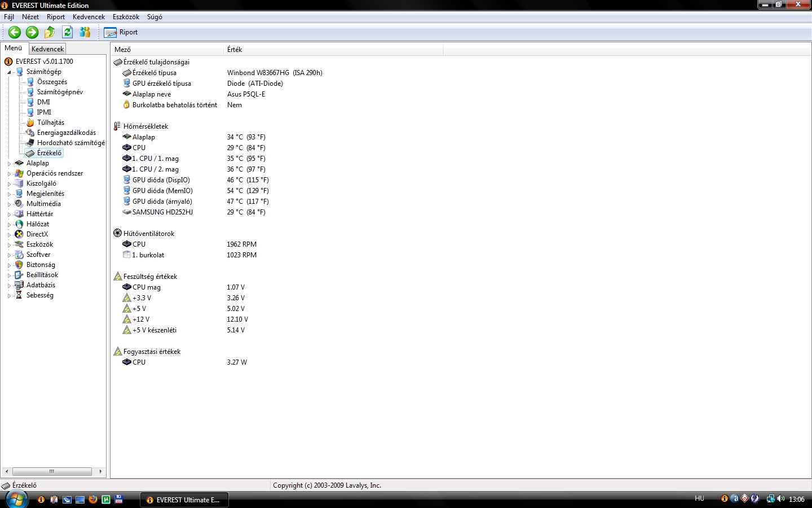
Task: Click the Burkolatba behatolás történt lock icon
Action: pyautogui.click(x=127, y=105)
